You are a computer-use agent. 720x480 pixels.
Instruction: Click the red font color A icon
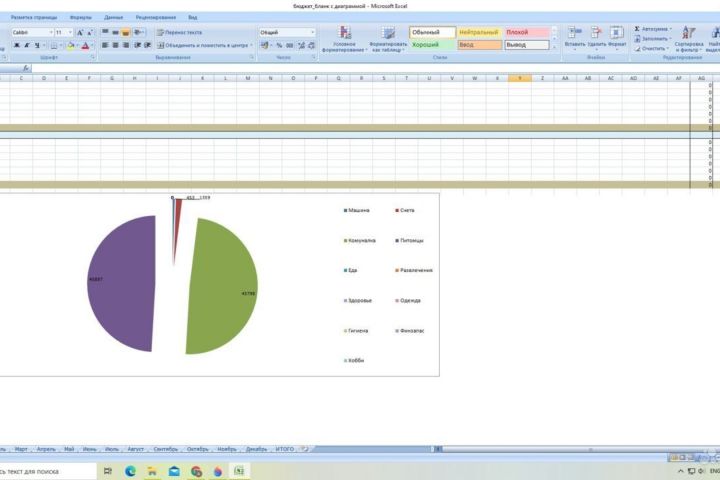coord(85,45)
